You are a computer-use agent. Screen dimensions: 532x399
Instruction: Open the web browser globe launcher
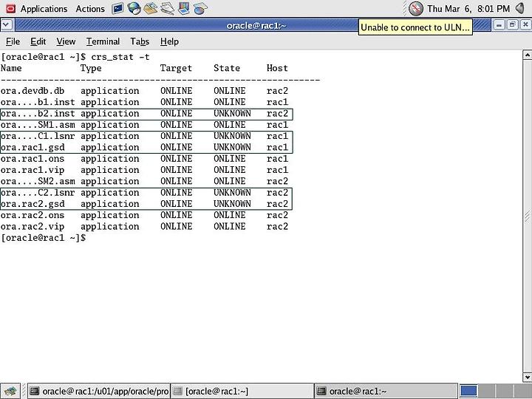pyautogui.click(x=134, y=8)
